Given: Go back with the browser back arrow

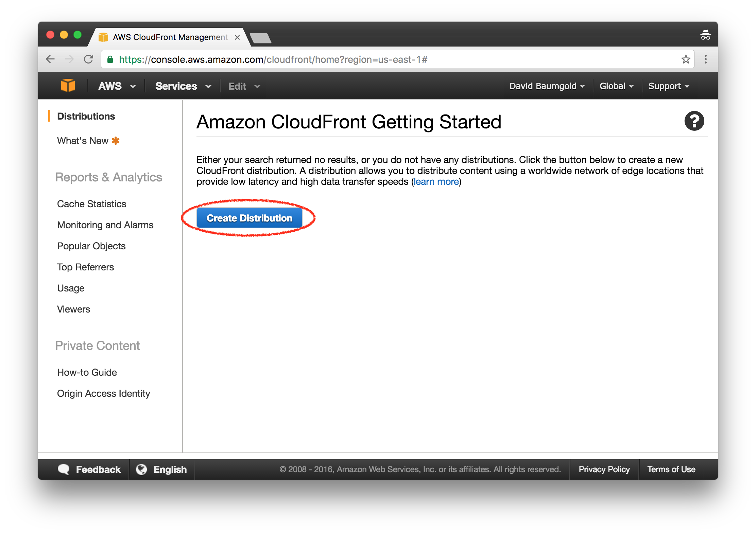Looking at the screenshot, I should point(50,59).
